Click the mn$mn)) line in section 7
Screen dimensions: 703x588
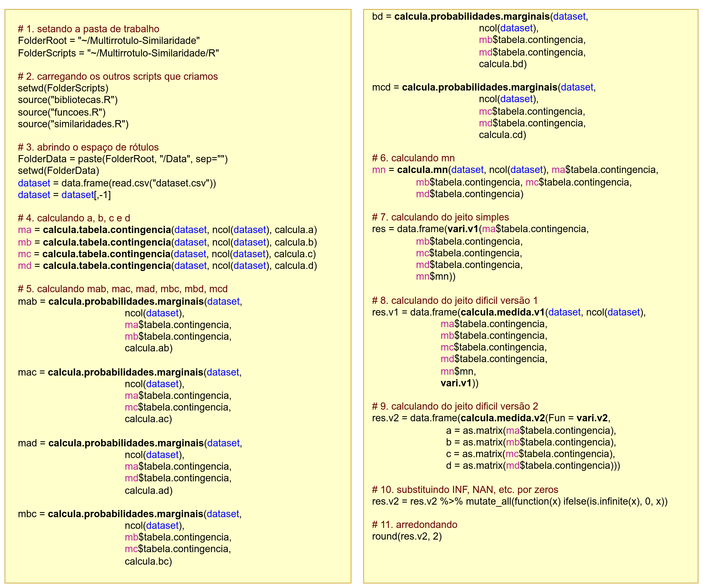(x=435, y=276)
